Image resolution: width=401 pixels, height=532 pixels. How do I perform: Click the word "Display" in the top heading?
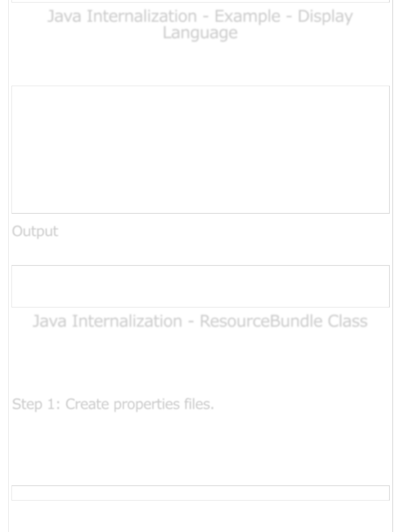(325, 17)
